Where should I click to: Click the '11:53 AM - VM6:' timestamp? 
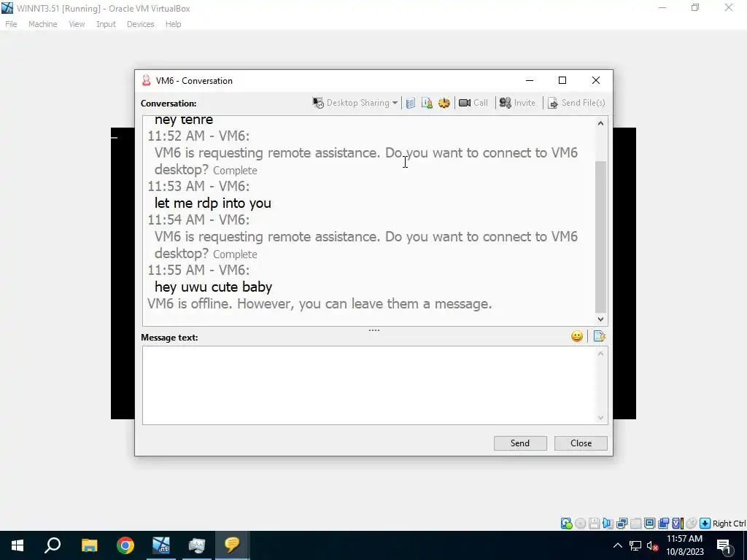click(x=198, y=186)
